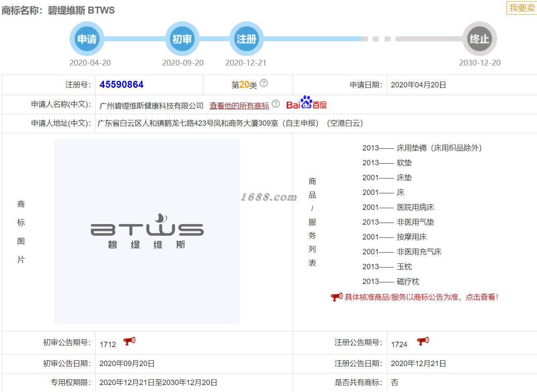
Task: Click the 初审 timeline stage circle
Action: tap(182, 39)
